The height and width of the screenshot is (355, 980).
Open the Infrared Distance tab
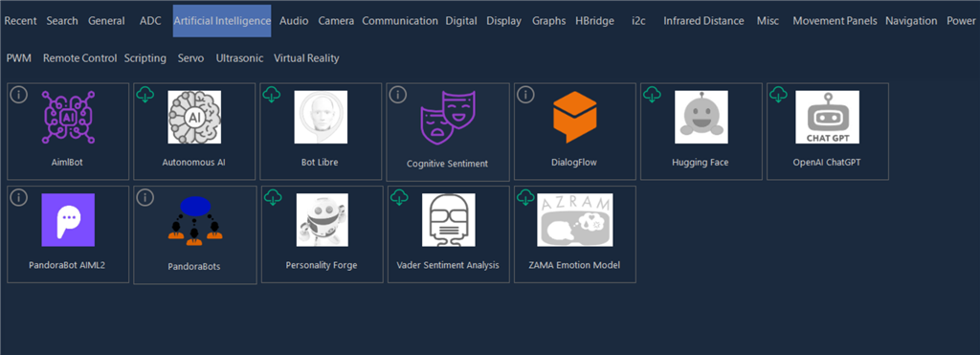click(x=703, y=21)
